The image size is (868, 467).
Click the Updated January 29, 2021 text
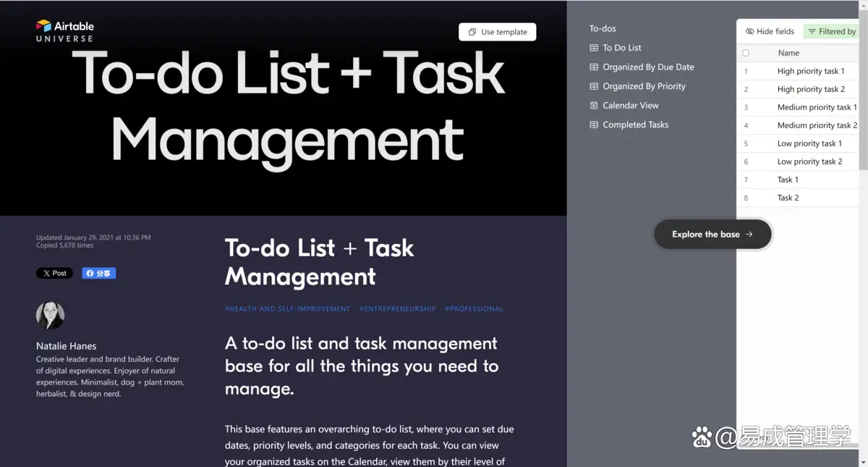pyautogui.click(x=93, y=237)
